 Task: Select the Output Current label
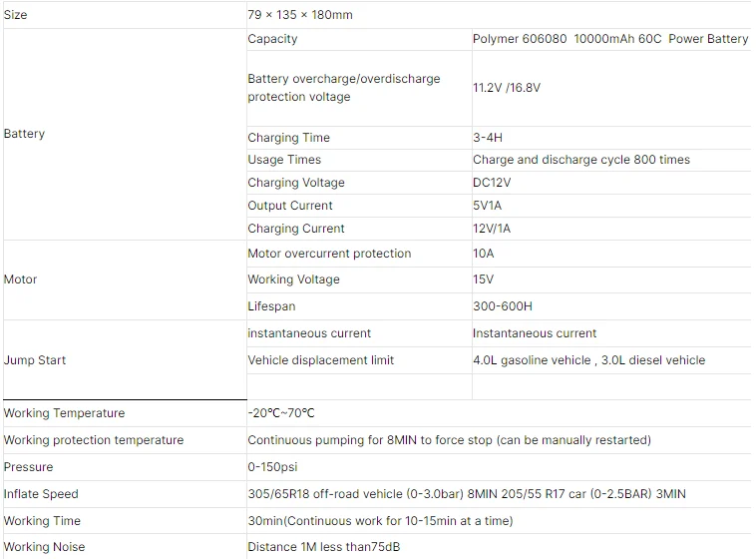[x=290, y=206]
